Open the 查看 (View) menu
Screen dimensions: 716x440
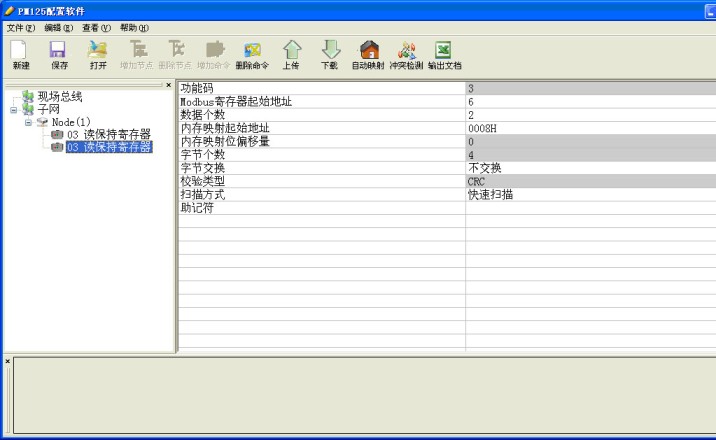[x=97, y=27]
